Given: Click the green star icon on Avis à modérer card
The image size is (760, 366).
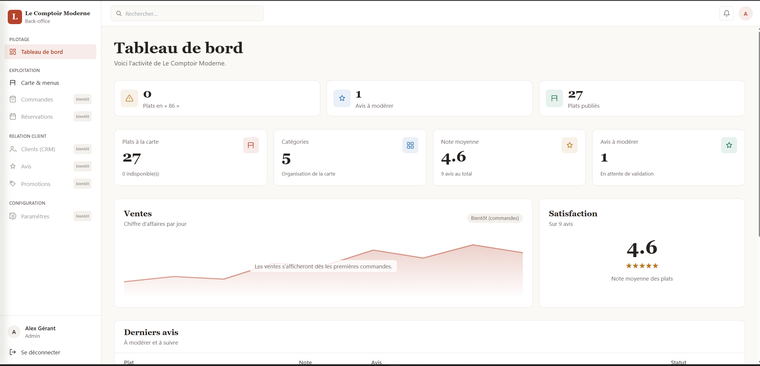Looking at the screenshot, I should (729, 145).
